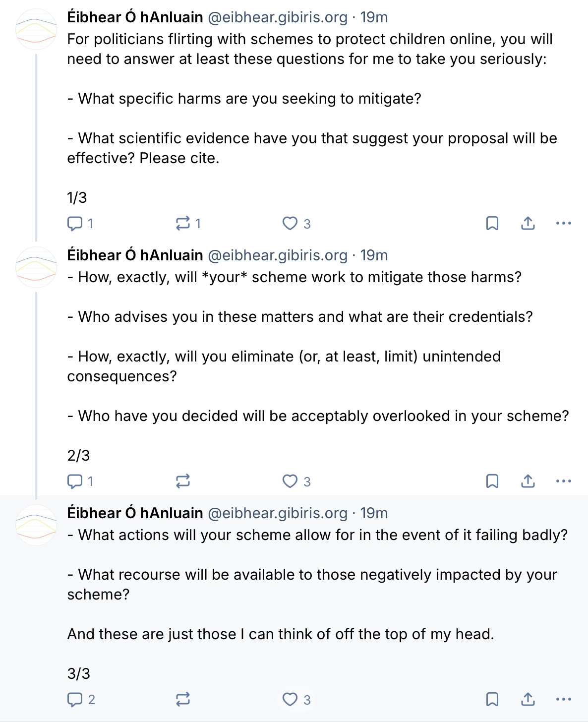
Task: Like the 2/3 post
Action: [290, 481]
